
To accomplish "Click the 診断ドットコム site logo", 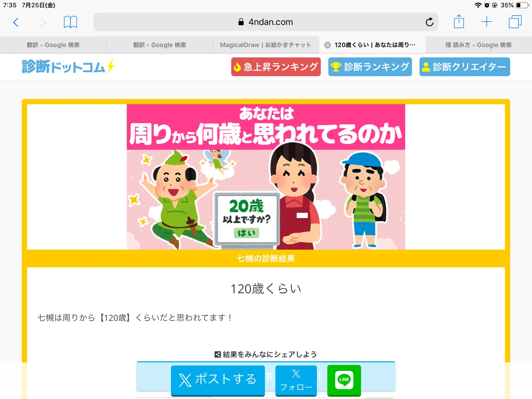I will (x=68, y=66).
